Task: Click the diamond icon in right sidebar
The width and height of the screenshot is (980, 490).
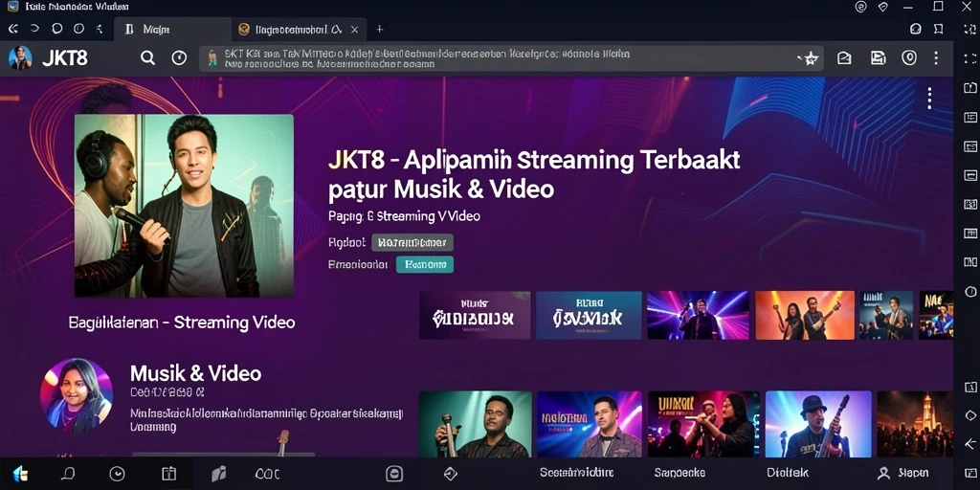Action: click(x=970, y=415)
